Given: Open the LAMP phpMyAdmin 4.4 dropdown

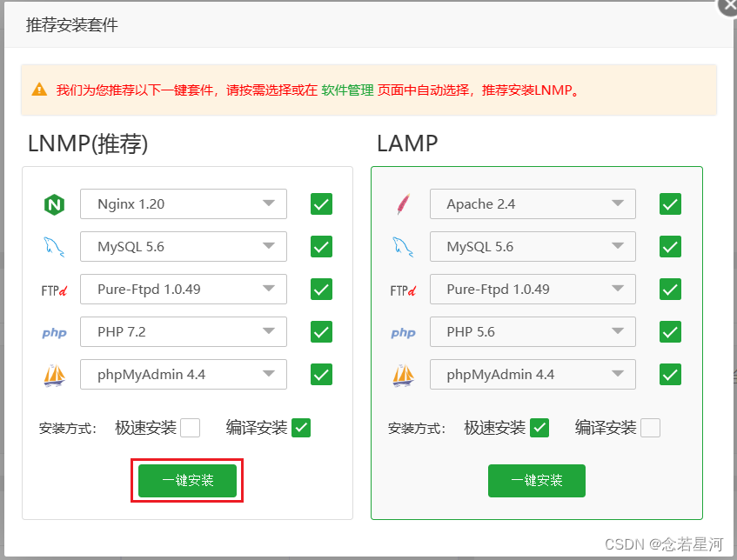Looking at the screenshot, I should point(533,375).
